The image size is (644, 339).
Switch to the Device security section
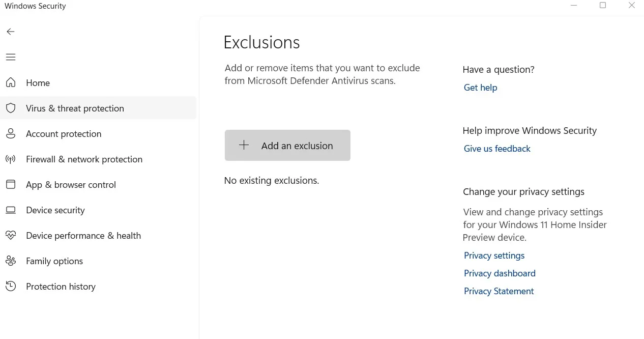55,210
